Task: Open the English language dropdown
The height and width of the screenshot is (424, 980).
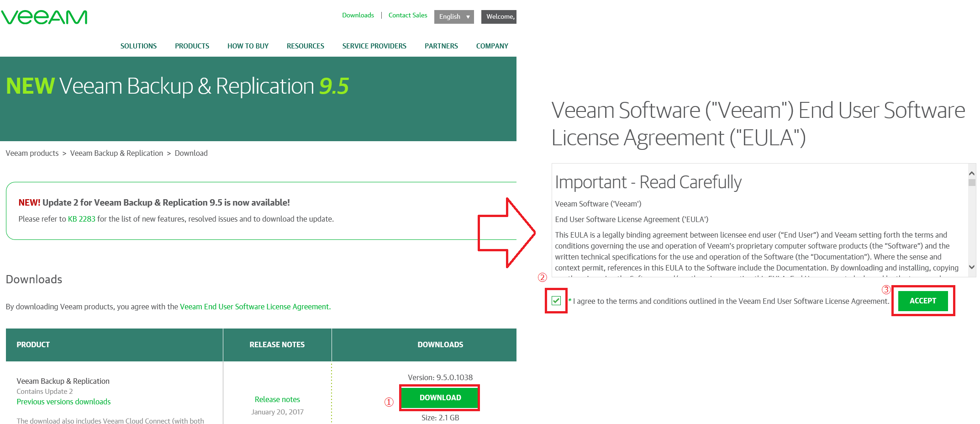Action: [454, 17]
